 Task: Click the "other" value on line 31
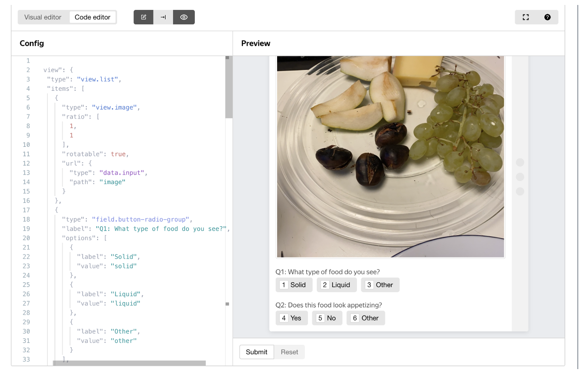click(124, 341)
